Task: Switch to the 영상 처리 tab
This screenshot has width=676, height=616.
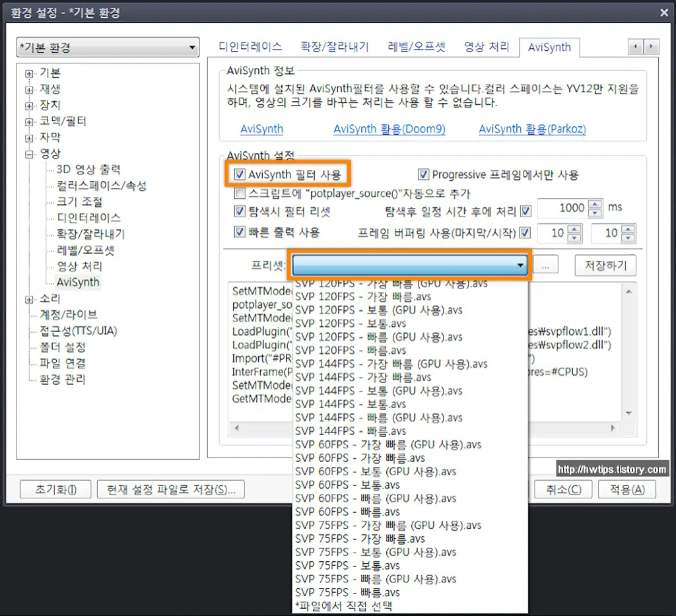Action: (487, 47)
